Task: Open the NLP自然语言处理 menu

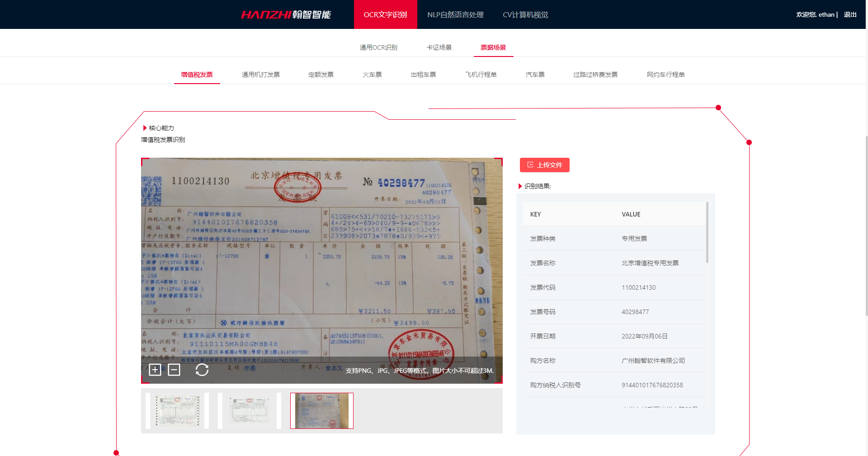Action: pos(455,14)
